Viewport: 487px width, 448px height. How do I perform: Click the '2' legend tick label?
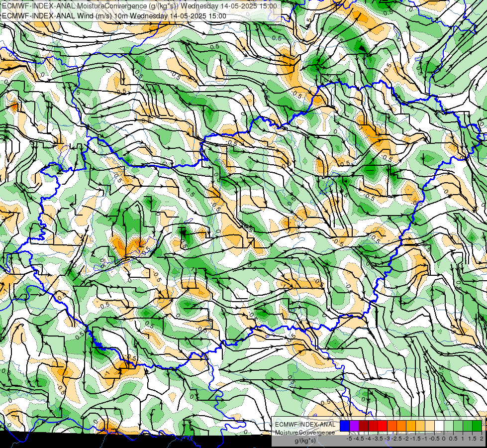coord(482,439)
